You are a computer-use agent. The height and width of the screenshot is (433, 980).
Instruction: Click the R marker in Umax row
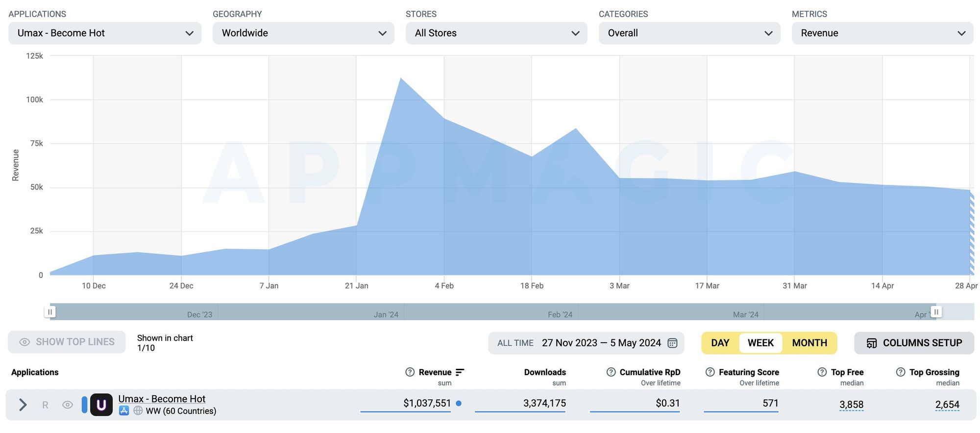(45, 405)
